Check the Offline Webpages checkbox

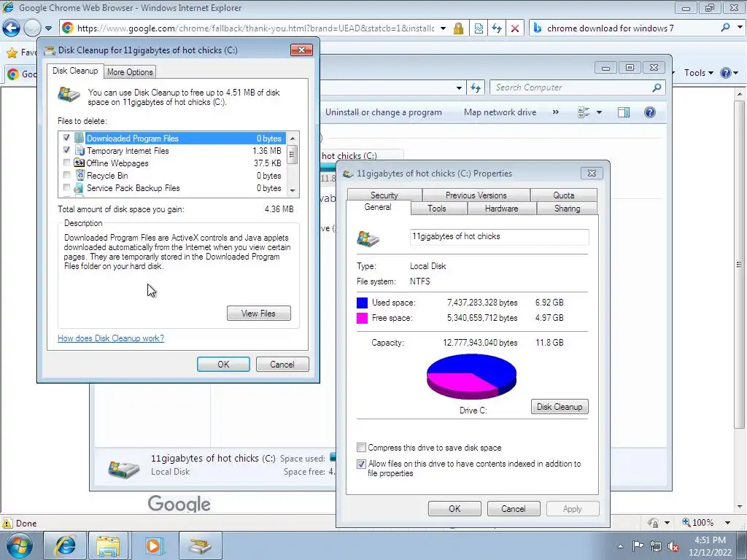click(66, 163)
